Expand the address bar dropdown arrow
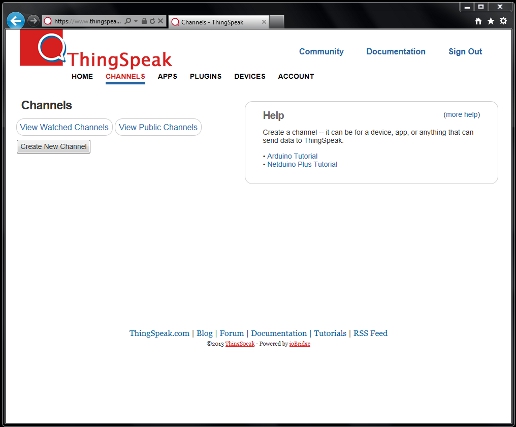The width and height of the screenshot is (516, 427). [x=136, y=21]
